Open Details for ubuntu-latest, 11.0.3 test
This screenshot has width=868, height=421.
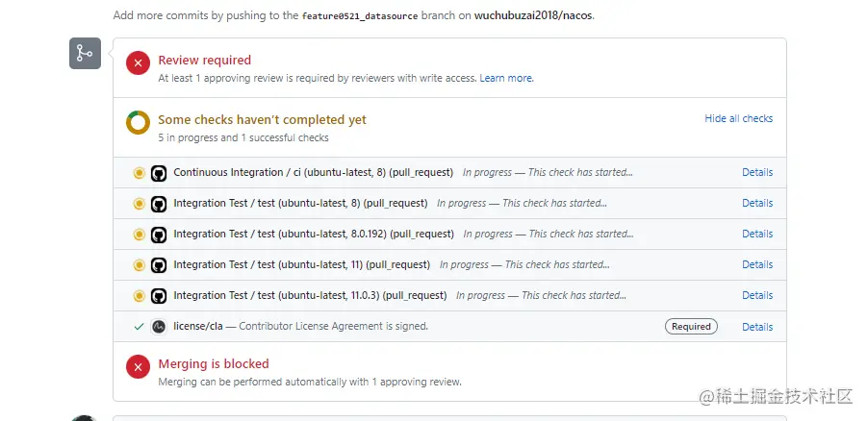757,295
